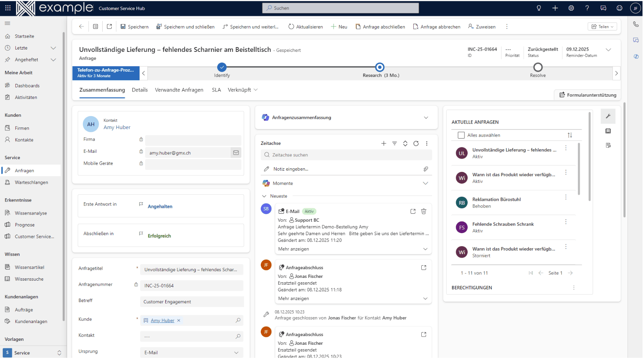Viewport: 644px width, 363px height.
Task: Open the app launcher waffle icon
Action: [x=8, y=8]
